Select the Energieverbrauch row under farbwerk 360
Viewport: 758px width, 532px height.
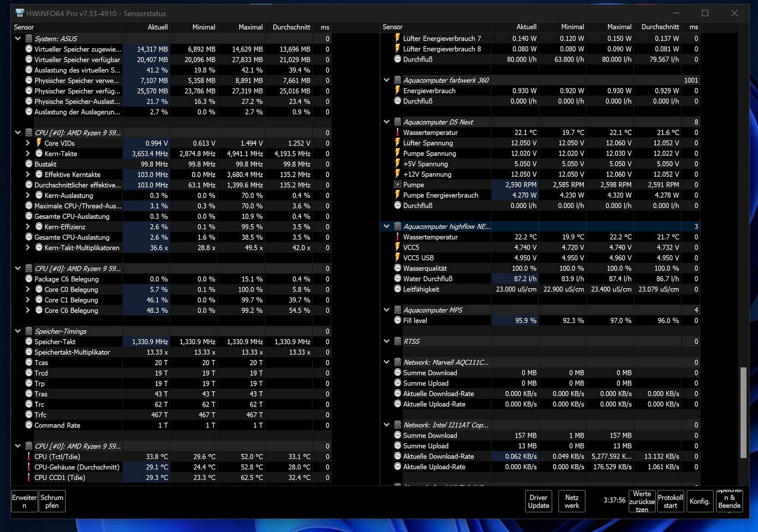[x=540, y=90]
